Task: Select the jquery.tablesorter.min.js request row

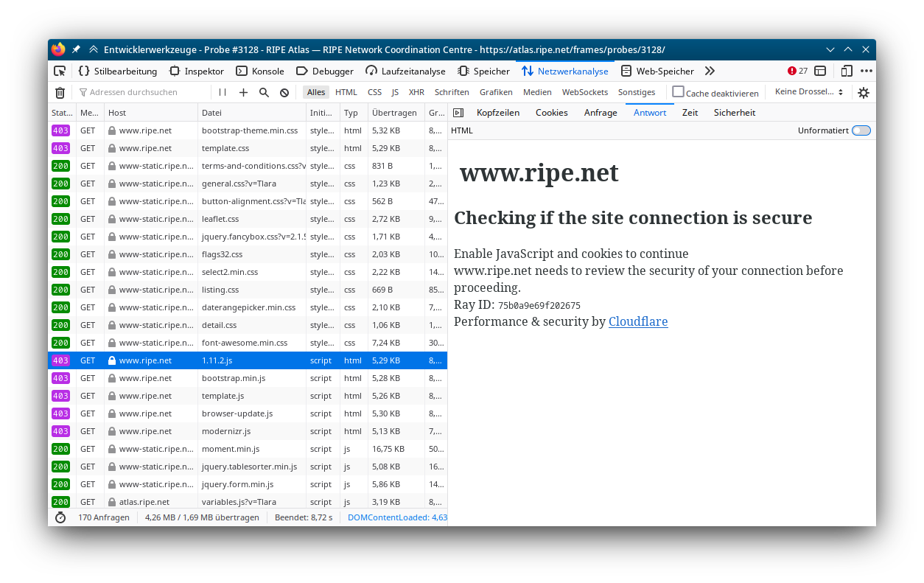Action: click(x=248, y=467)
